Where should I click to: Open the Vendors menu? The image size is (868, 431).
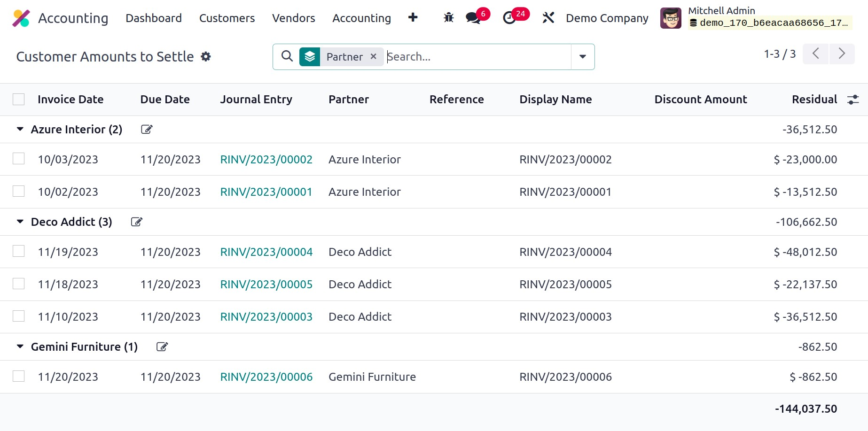293,18
